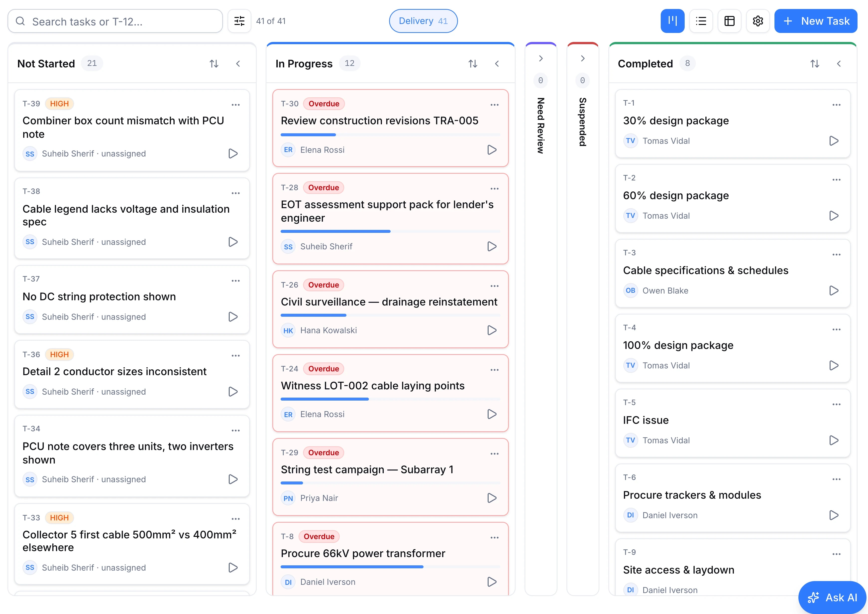Open more options on task T-26
868x614 pixels.
[495, 286]
